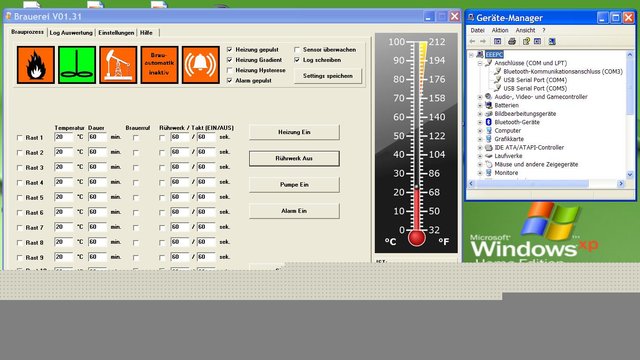Click the back arrow in Geräte-Manager toolbar

[x=472, y=41]
